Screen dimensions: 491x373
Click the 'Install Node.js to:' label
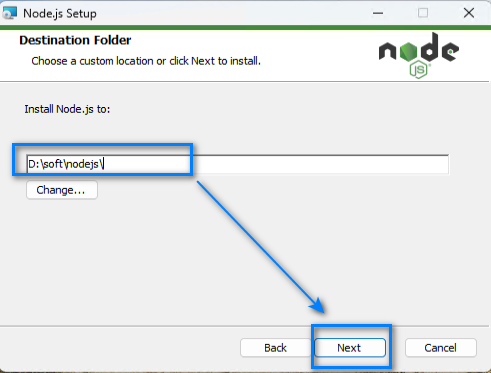tap(67, 109)
